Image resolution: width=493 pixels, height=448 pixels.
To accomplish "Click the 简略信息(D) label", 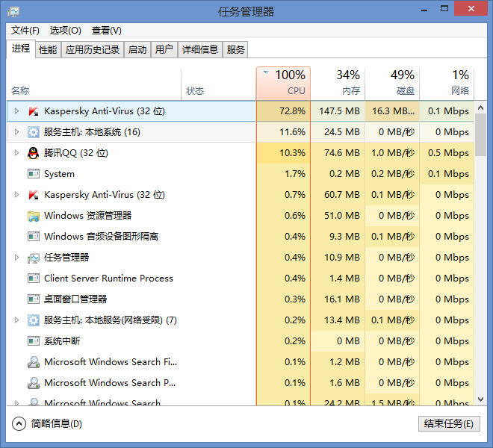I will click(57, 424).
